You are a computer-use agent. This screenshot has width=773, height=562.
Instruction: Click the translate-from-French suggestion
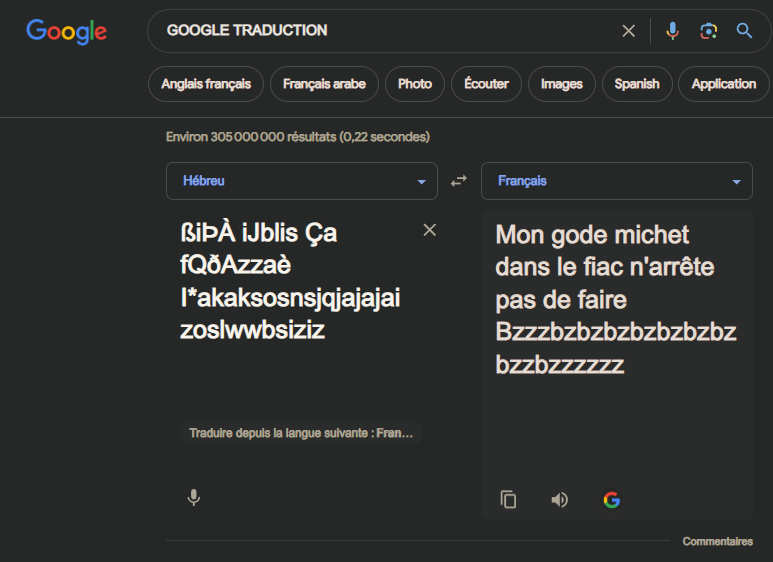tap(301, 434)
